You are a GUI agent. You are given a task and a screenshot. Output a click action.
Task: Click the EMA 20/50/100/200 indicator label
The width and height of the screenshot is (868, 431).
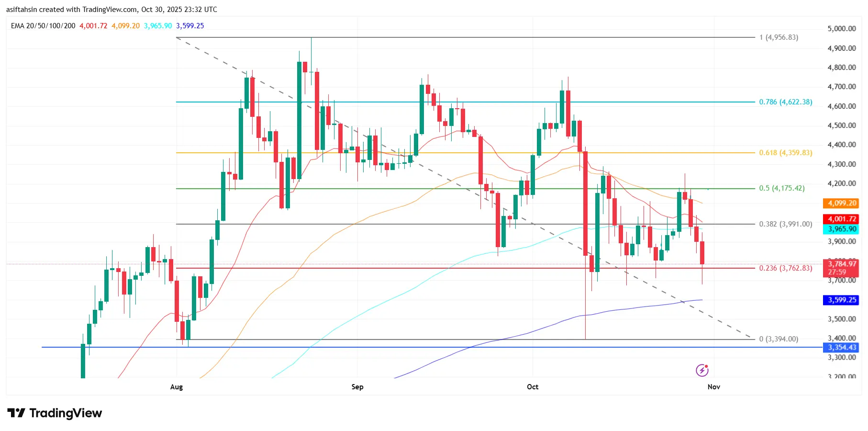[x=43, y=26]
